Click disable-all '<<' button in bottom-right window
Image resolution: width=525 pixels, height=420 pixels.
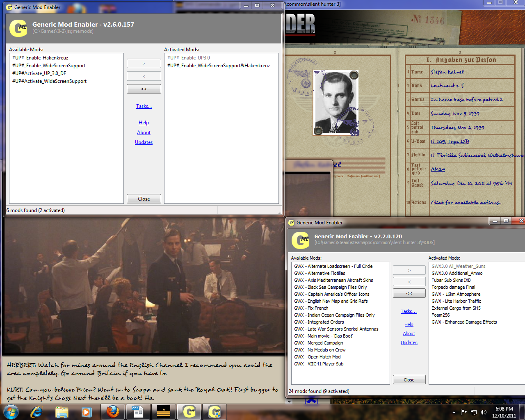click(409, 293)
